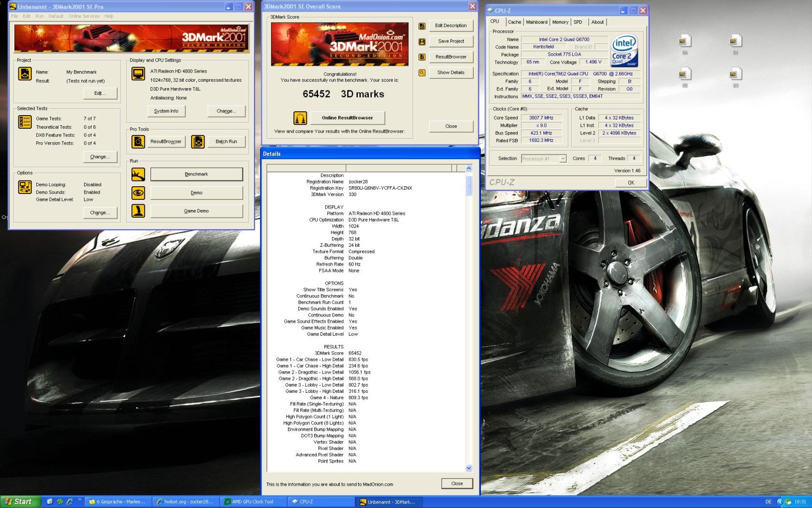Open the File menu in 3DMark2001

[x=14, y=16]
